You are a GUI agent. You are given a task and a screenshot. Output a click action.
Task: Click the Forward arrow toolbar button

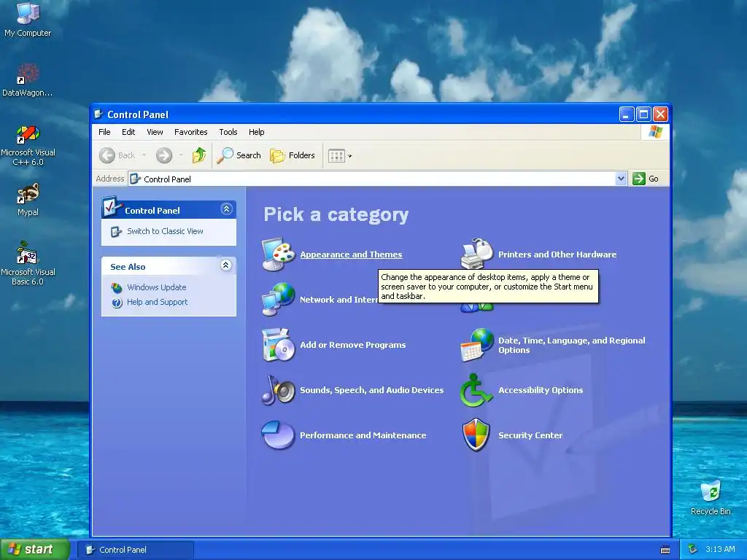(164, 155)
